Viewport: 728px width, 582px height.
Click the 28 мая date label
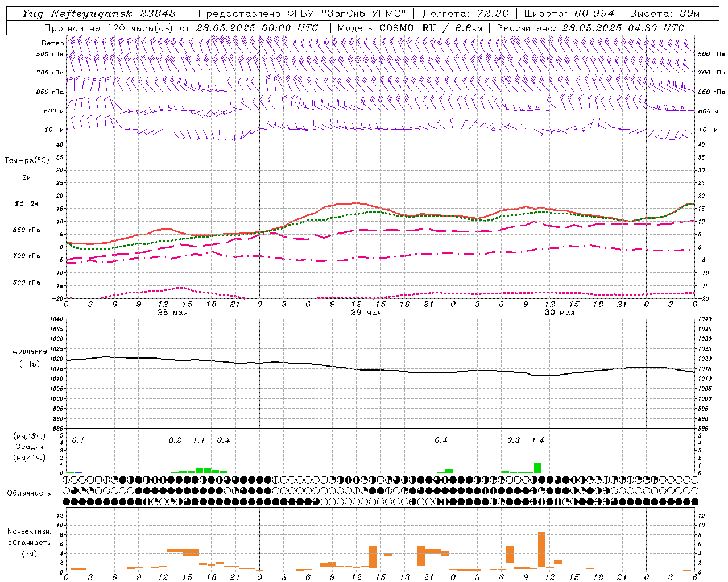[172, 313]
